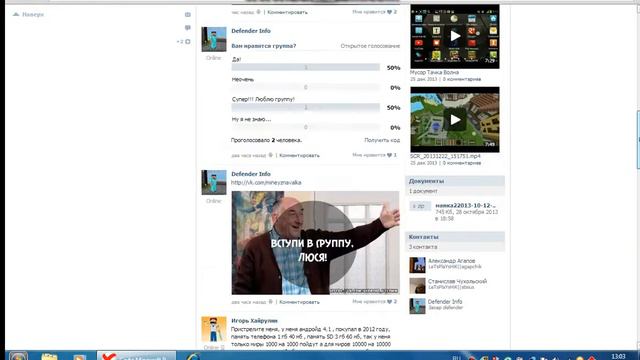
Task: Click Комментировать under the poll post
Action: [x=299, y=156]
